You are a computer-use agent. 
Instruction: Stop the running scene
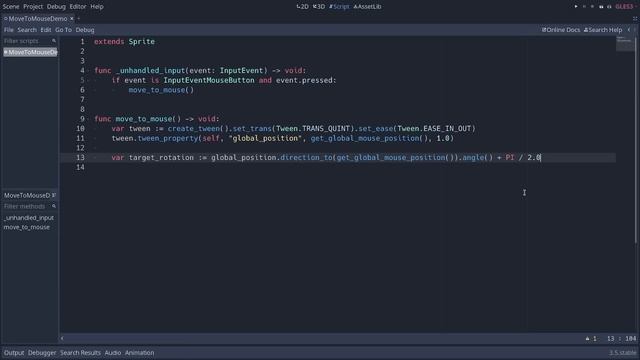coord(592,7)
